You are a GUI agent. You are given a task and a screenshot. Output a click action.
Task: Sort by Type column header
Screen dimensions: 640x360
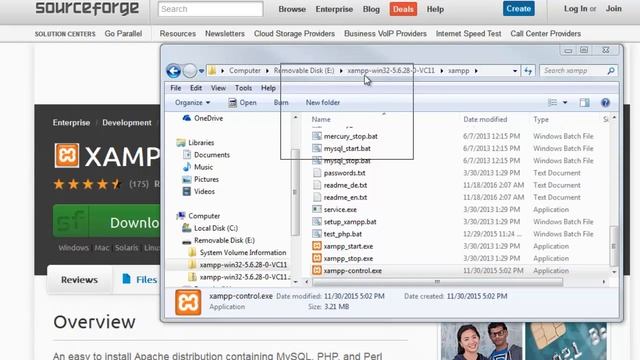pyautogui.click(x=541, y=119)
